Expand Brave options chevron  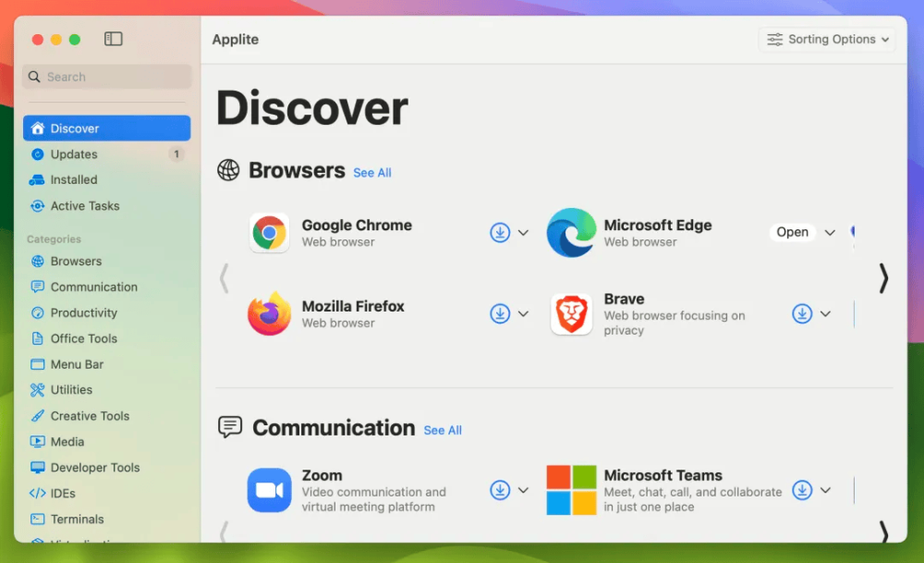[x=825, y=313]
